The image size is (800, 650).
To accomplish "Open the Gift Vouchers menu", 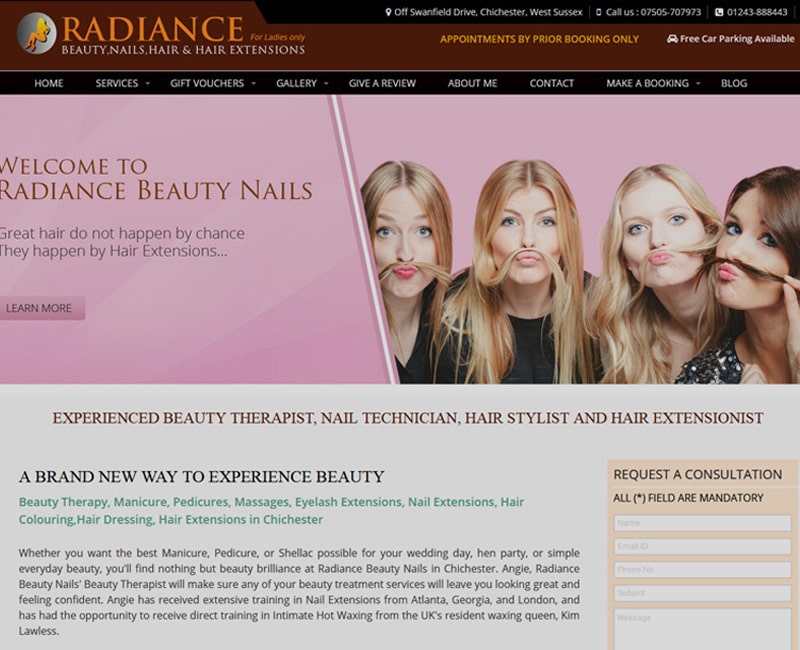I will coord(207,83).
